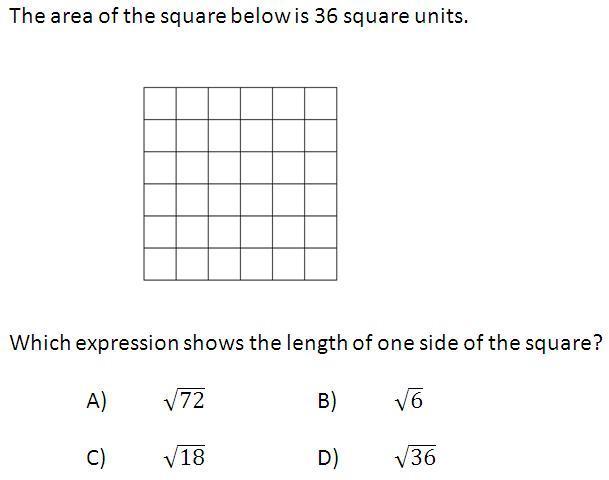Click the bottom-right cell of the grid

click(320, 264)
